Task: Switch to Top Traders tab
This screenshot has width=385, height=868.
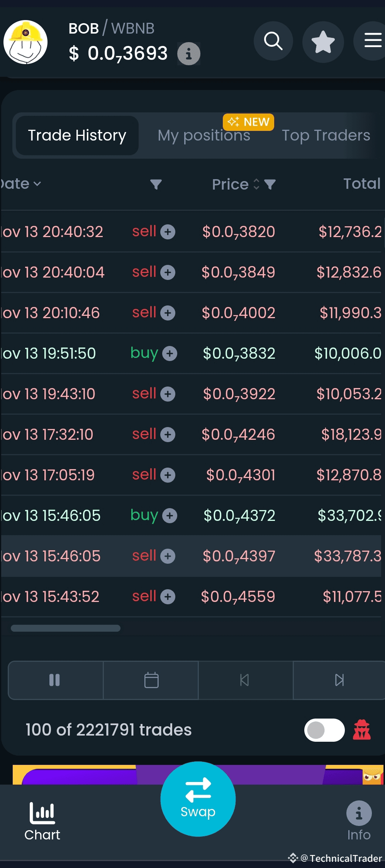Action: (x=326, y=136)
